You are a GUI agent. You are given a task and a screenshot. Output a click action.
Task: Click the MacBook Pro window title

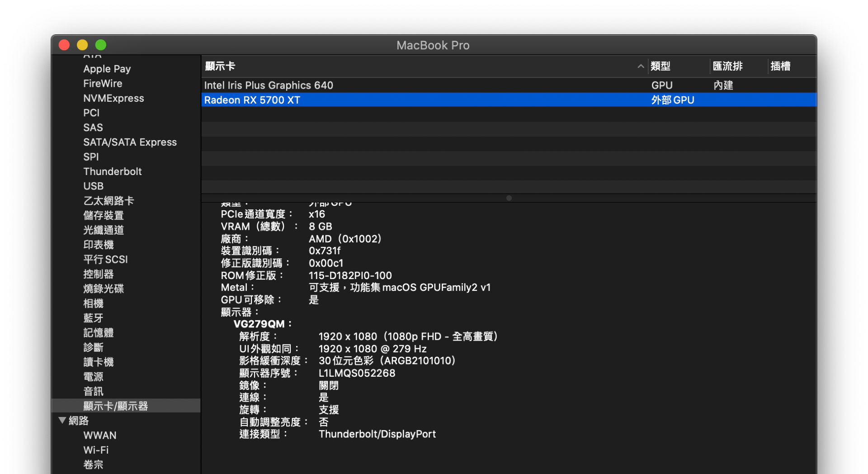click(433, 45)
